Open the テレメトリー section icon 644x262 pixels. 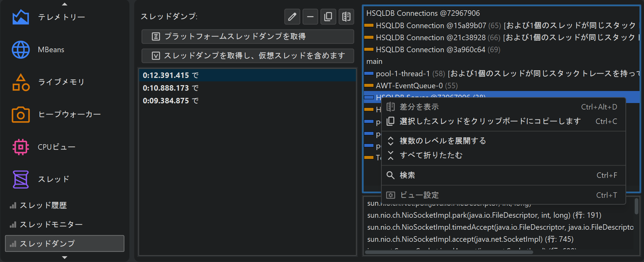click(x=21, y=17)
